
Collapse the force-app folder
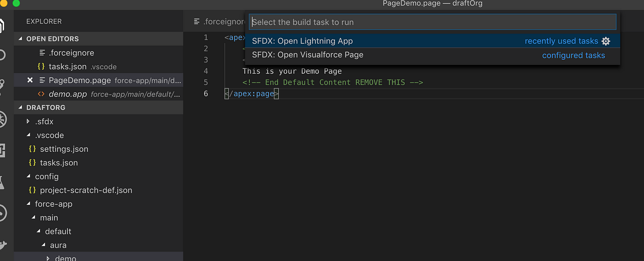pos(29,204)
